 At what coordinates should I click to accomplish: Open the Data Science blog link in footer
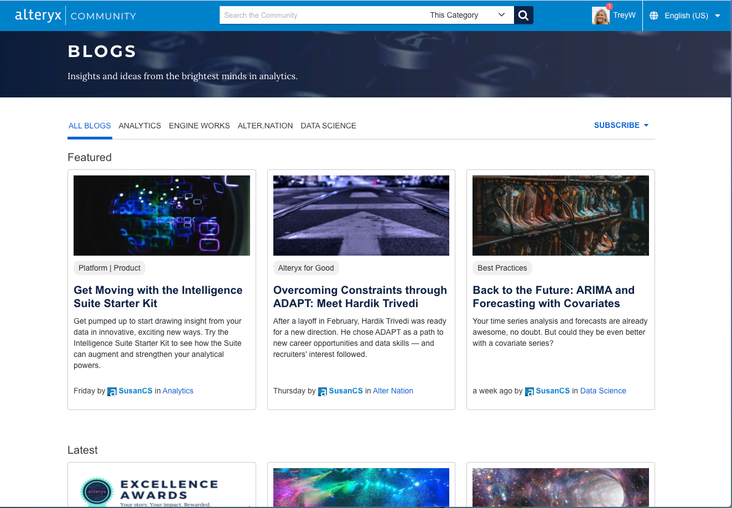click(603, 391)
